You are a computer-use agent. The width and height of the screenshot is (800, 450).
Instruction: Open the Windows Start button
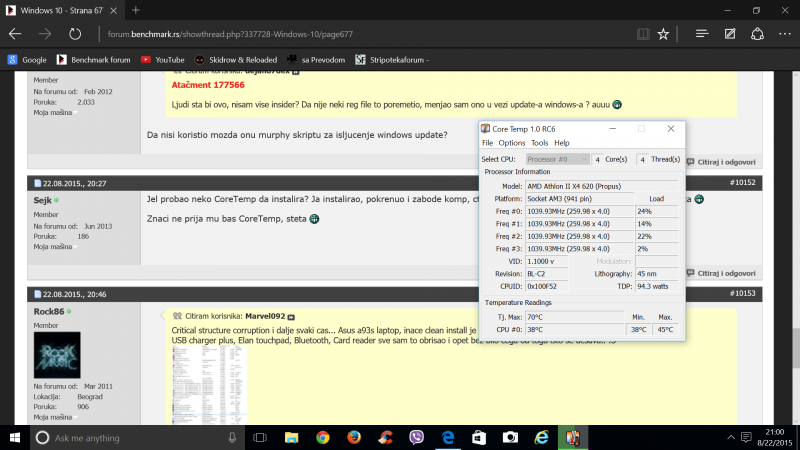15,438
